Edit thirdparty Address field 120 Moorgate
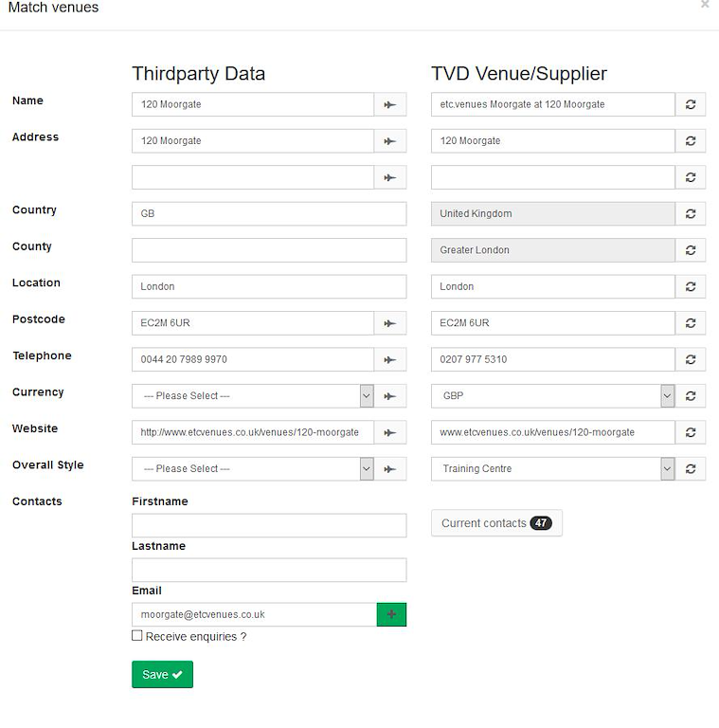719x728 pixels. [253, 141]
